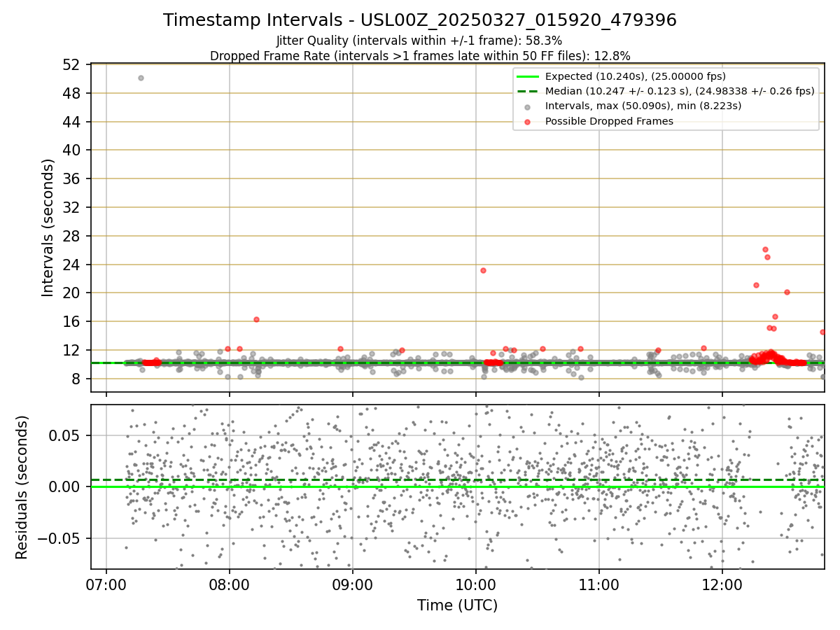Screen dimensions: 840x630
Task: Click the red dot marker sample in legend
Action: coord(528,121)
